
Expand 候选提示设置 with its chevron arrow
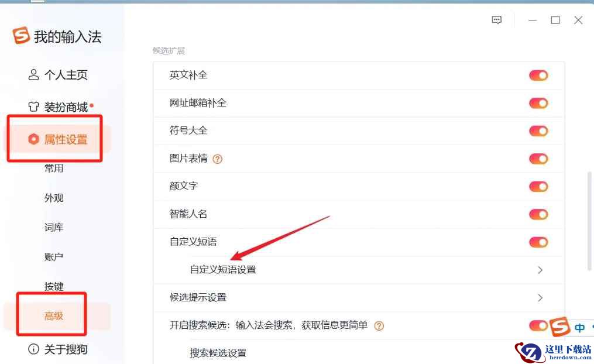coord(540,298)
